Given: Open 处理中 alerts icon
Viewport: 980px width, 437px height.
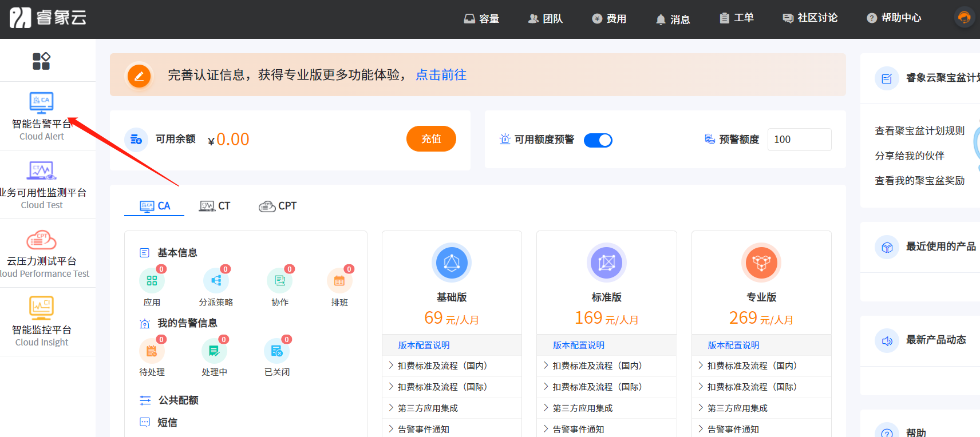Looking at the screenshot, I should pos(214,351).
